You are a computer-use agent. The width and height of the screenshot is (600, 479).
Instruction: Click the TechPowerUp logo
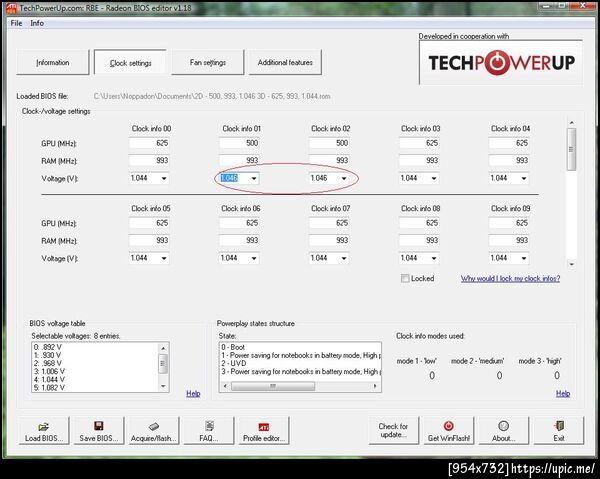click(x=501, y=62)
